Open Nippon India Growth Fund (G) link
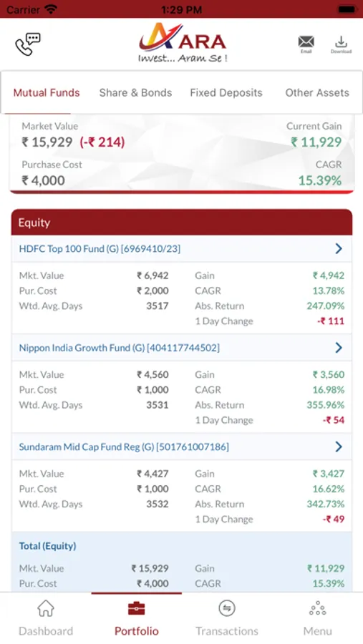363x644 pixels. 120,348
